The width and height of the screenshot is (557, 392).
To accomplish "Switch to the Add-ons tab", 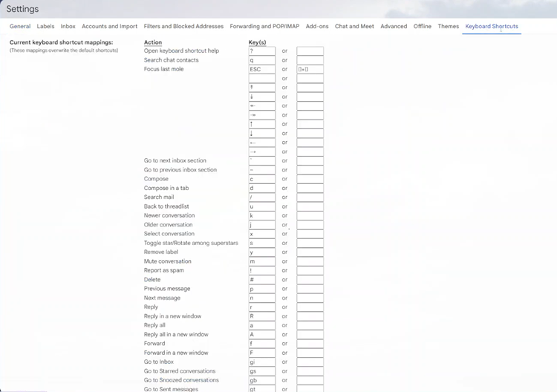I will pos(317,27).
